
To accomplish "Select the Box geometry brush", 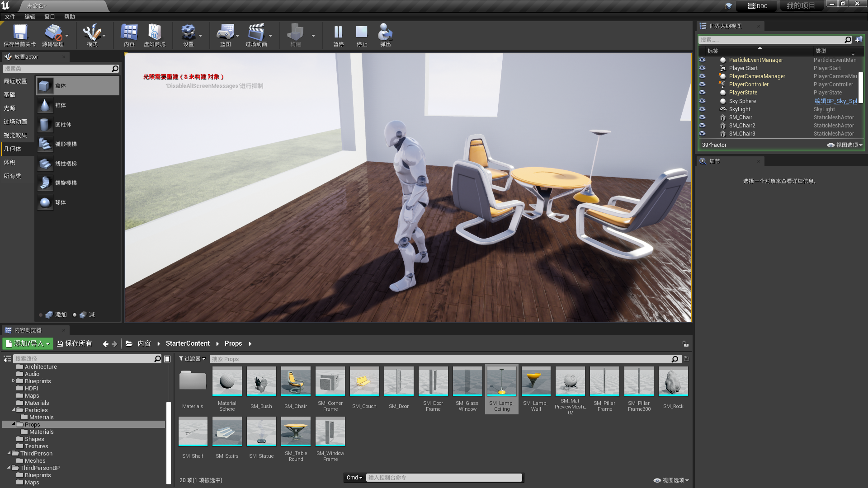I will coord(78,86).
